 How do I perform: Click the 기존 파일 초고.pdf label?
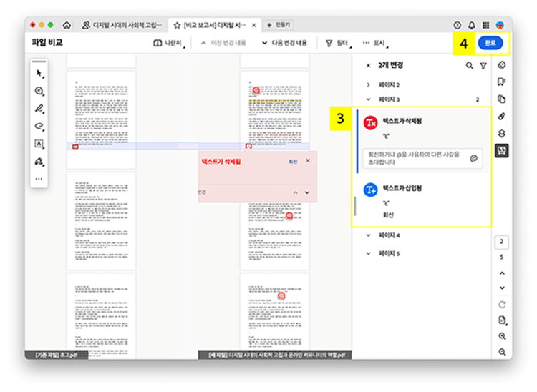pyautogui.click(x=56, y=355)
